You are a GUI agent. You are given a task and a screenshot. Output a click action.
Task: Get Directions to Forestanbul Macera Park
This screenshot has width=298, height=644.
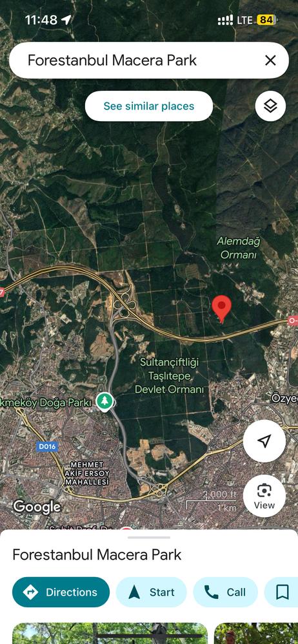pyautogui.click(x=61, y=592)
